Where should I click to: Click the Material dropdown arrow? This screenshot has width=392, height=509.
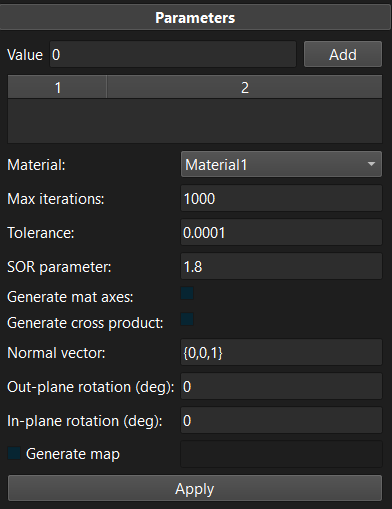click(x=371, y=164)
